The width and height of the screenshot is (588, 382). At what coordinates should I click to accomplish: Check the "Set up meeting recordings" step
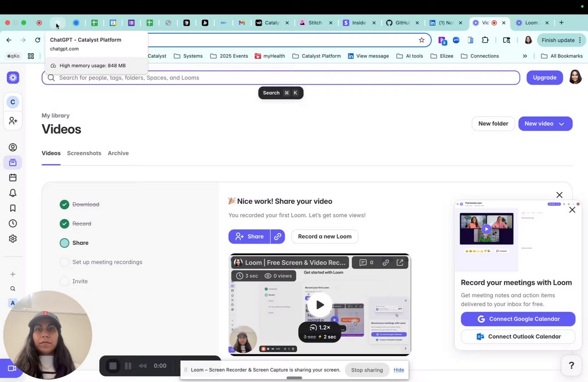pyautogui.click(x=64, y=262)
